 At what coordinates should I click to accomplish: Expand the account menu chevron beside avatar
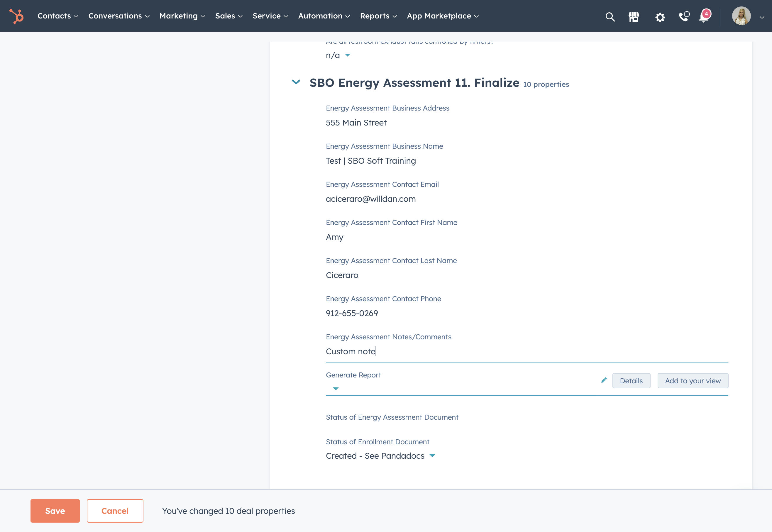pyautogui.click(x=762, y=17)
